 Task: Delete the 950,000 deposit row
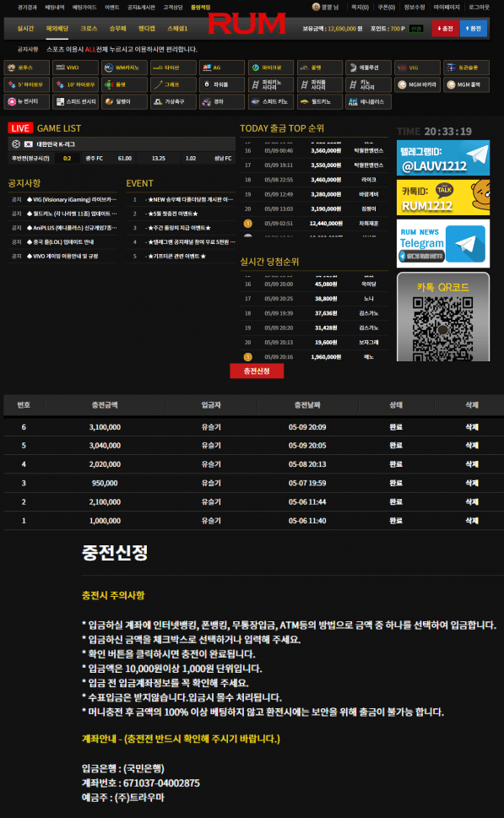(472, 483)
